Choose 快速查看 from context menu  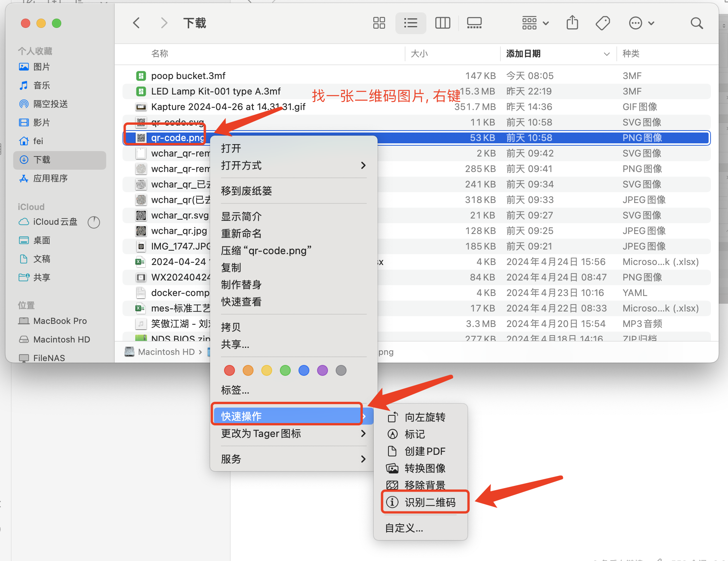click(293, 301)
